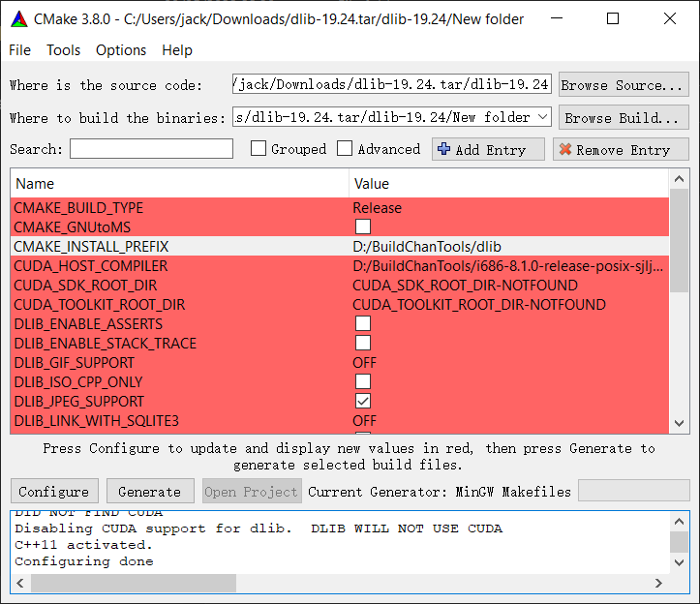700x604 pixels.
Task: Click the Remove Entry X icon
Action: pyautogui.click(x=564, y=149)
